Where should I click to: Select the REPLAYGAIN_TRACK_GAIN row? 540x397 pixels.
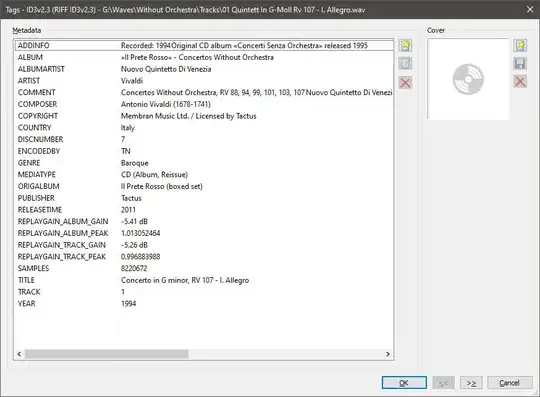coord(204,245)
